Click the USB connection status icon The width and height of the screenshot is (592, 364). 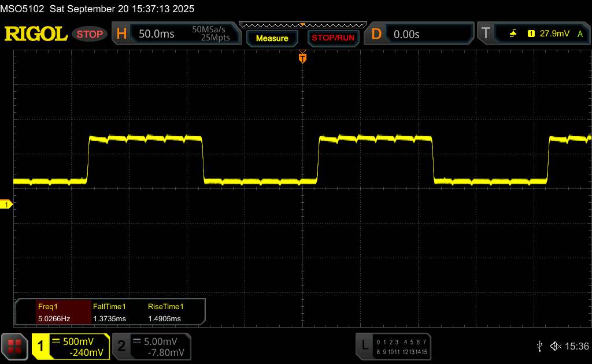click(x=540, y=346)
